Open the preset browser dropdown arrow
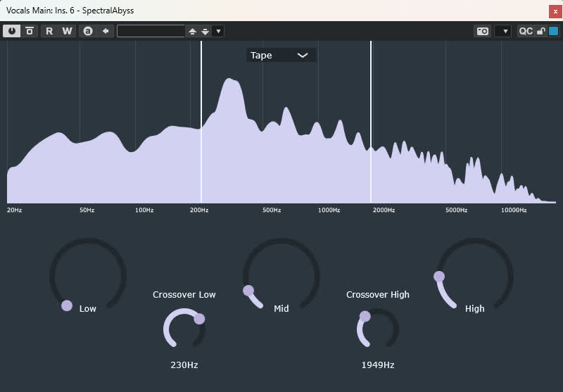The image size is (563, 392). (x=218, y=31)
